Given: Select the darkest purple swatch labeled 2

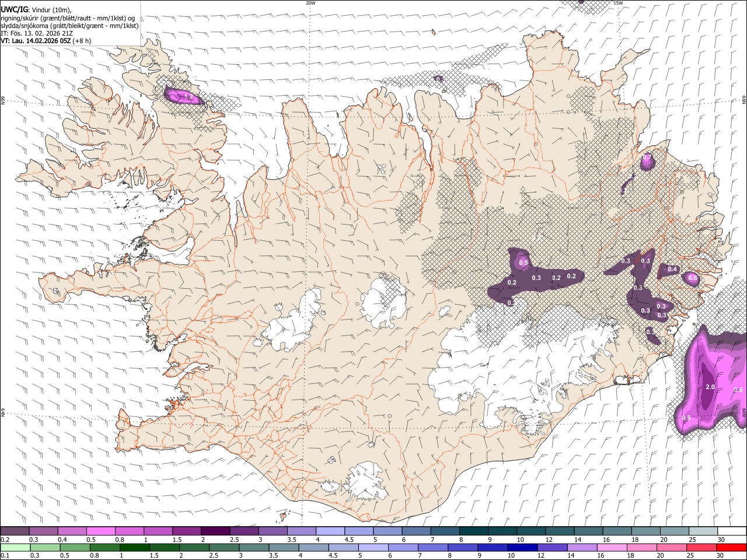Looking at the screenshot, I should coord(215,531).
